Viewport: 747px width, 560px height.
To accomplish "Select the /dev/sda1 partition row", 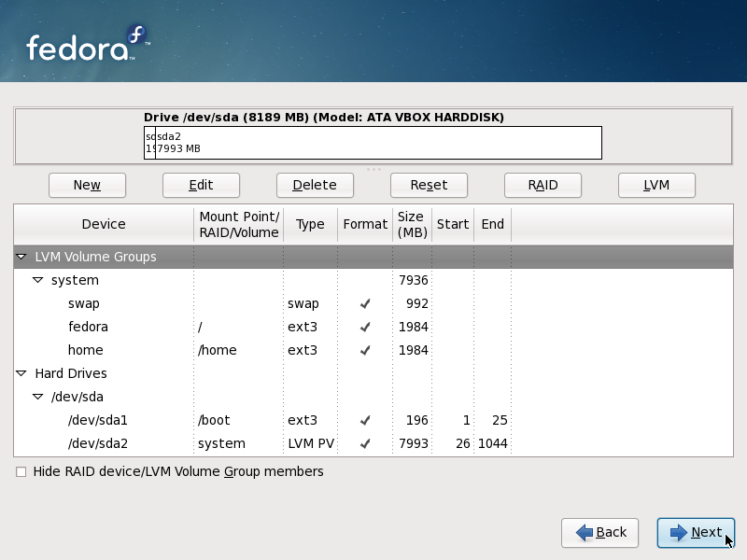I will [373, 420].
